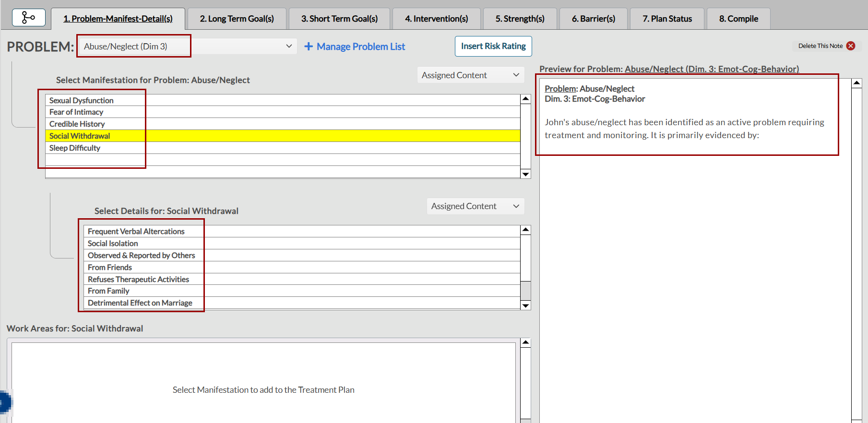The height and width of the screenshot is (423, 868).
Task: Choose Detrimental Effect on Marriage detail
Action: click(302, 303)
